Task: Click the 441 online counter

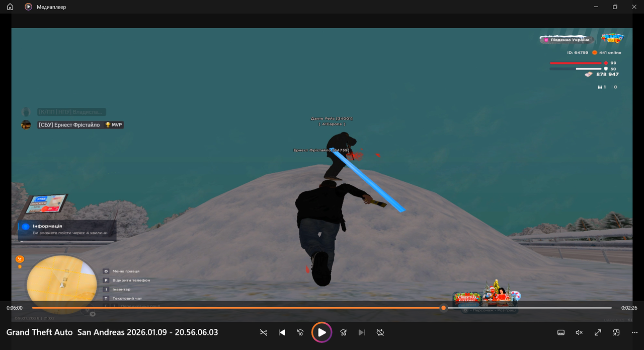Action: click(606, 52)
